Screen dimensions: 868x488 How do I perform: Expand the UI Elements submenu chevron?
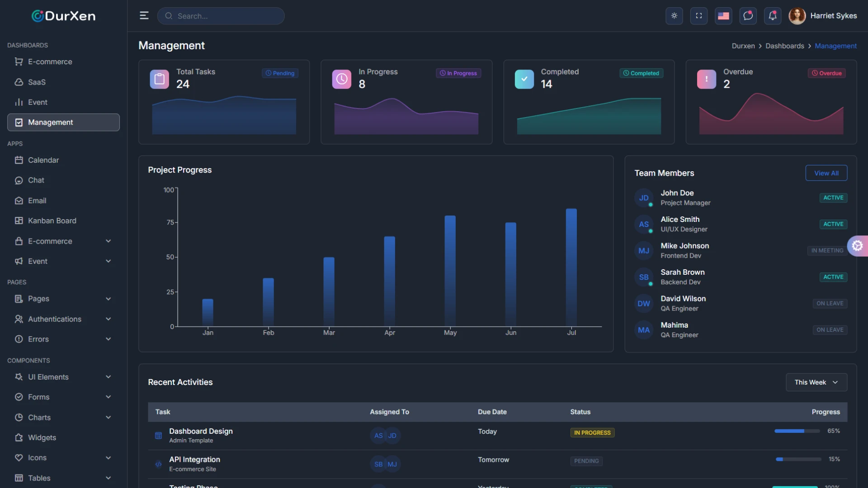[x=108, y=377]
